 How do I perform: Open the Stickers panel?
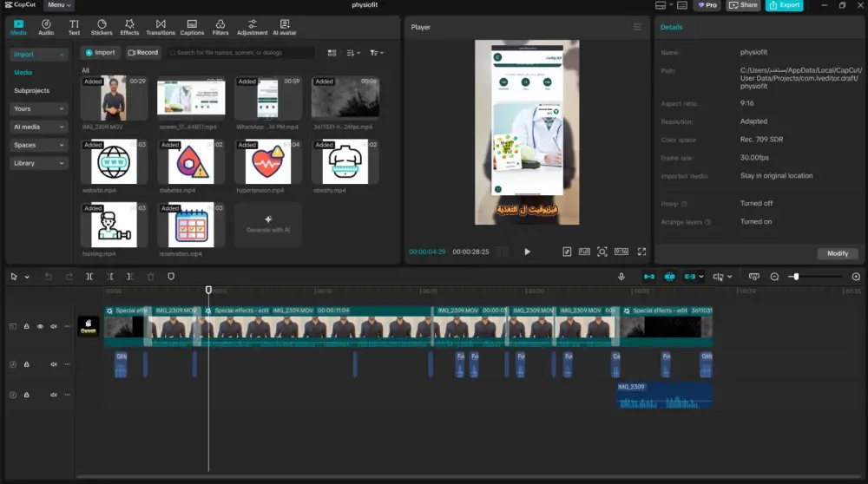pyautogui.click(x=102, y=27)
